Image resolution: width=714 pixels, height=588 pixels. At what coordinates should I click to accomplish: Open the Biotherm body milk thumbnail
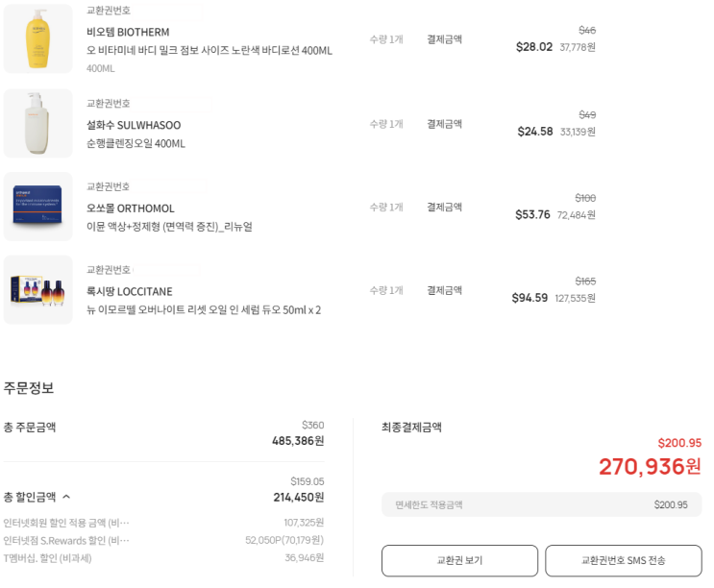pyautogui.click(x=38, y=38)
